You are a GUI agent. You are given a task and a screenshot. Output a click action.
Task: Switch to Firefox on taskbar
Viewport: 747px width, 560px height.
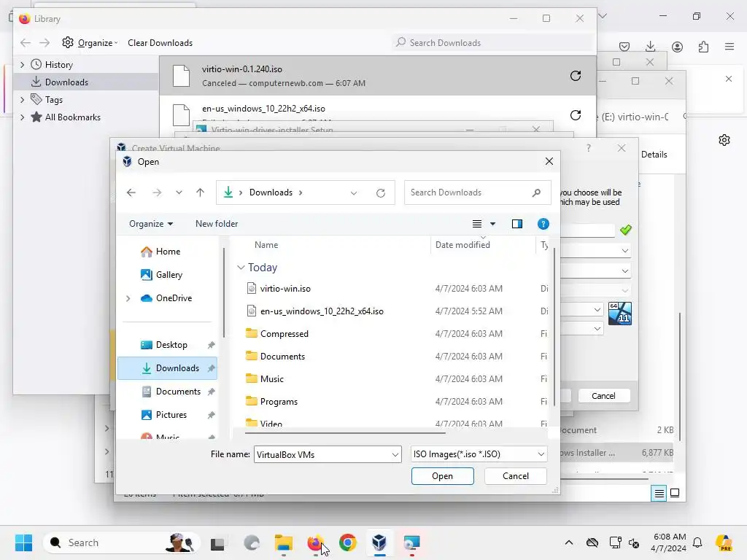point(315,542)
